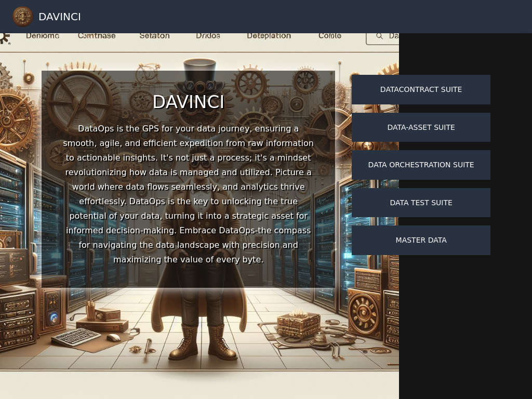Select the Deniomo item in banner navigation
532x399 pixels.
click(43, 36)
